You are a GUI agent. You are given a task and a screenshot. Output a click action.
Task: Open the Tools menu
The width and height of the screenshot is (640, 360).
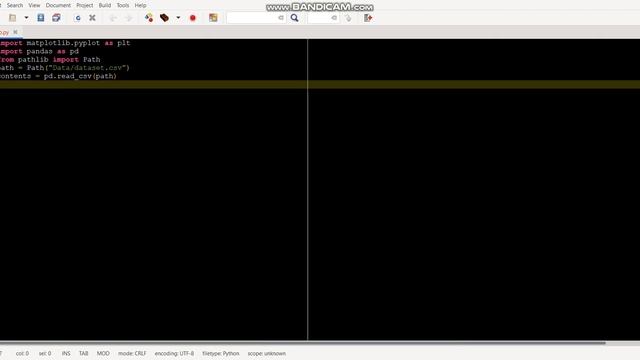[x=123, y=5]
